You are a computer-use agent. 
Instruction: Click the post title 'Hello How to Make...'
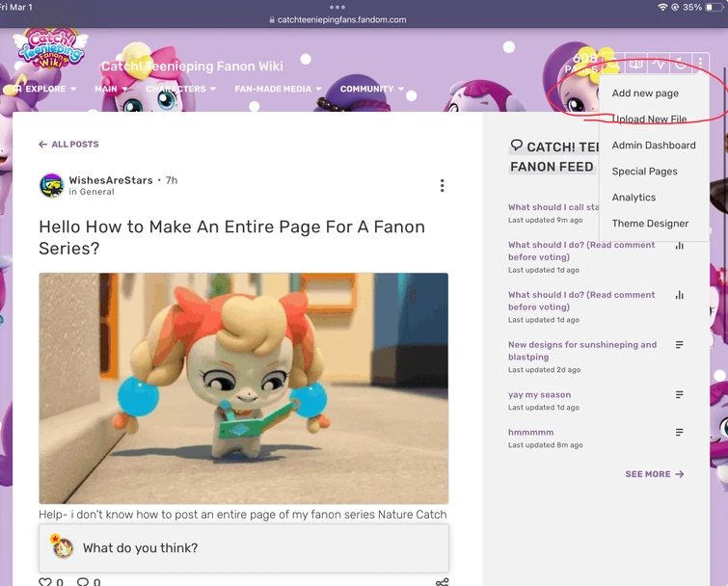click(231, 237)
